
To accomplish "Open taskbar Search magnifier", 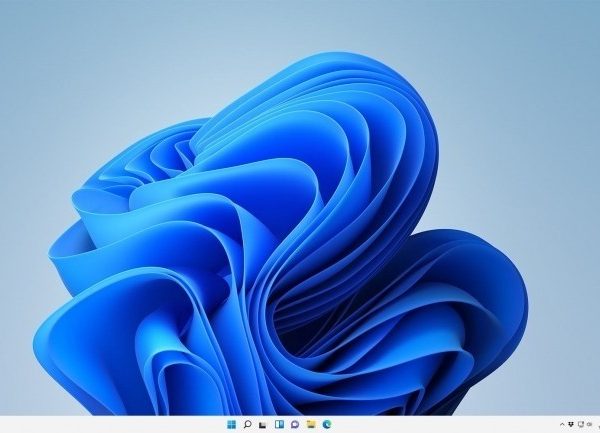I will pyautogui.click(x=248, y=424).
